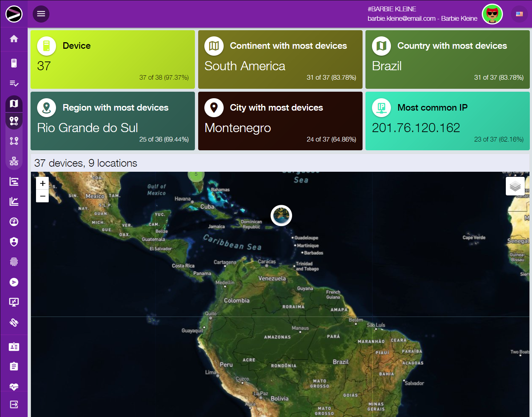Open the US flag language selector
This screenshot has height=417, width=532.
[519, 14]
